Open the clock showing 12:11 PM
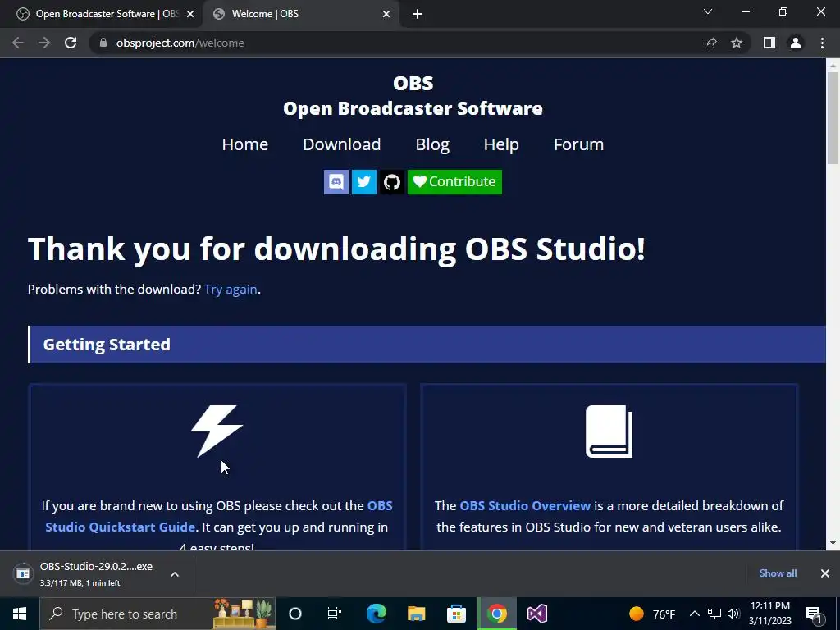 [769, 614]
